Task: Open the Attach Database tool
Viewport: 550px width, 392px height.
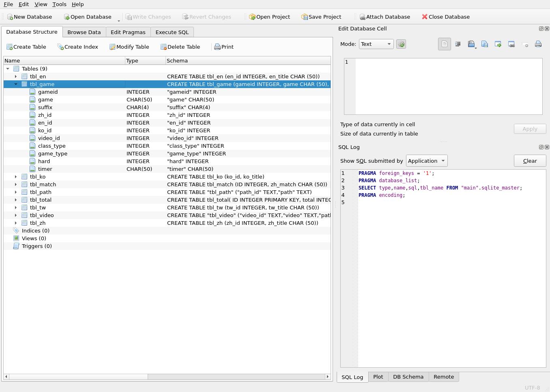Action: [x=385, y=17]
